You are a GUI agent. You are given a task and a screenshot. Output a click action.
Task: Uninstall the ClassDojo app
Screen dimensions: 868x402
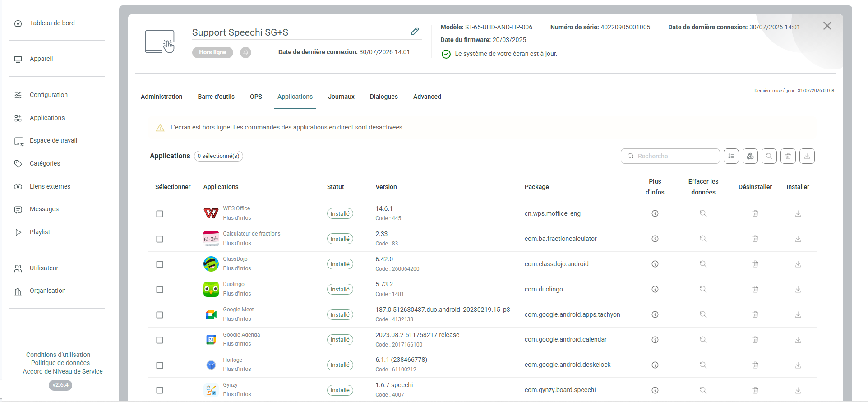[x=755, y=264]
